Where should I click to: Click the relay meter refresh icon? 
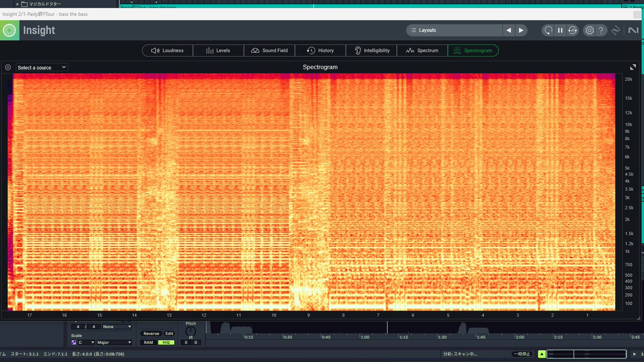pyautogui.click(x=573, y=31)
